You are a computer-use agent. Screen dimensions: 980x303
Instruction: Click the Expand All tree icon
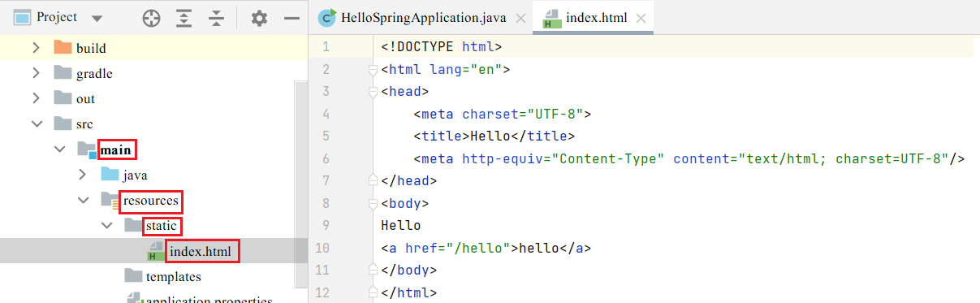[184, 18]
